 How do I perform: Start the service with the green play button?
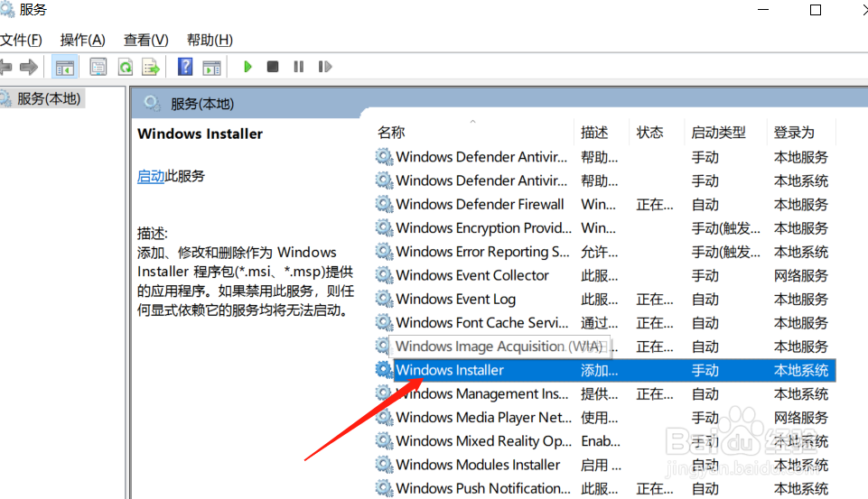pos(247,67)
